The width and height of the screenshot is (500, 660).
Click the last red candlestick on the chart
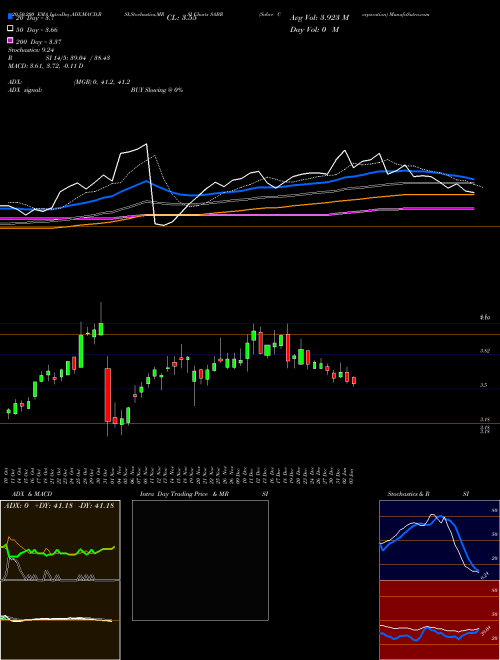pos(354,381)
